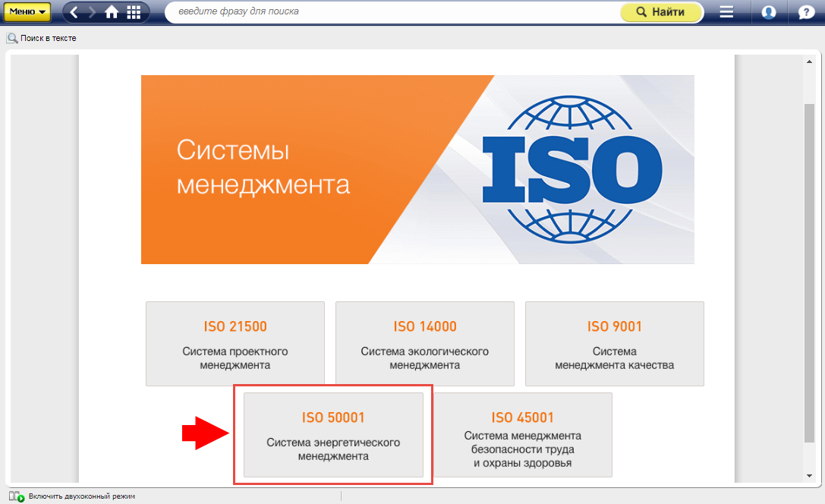825x504 pixels.
Task: Open ISO 21500 project management tile
Action: (235, 344)
